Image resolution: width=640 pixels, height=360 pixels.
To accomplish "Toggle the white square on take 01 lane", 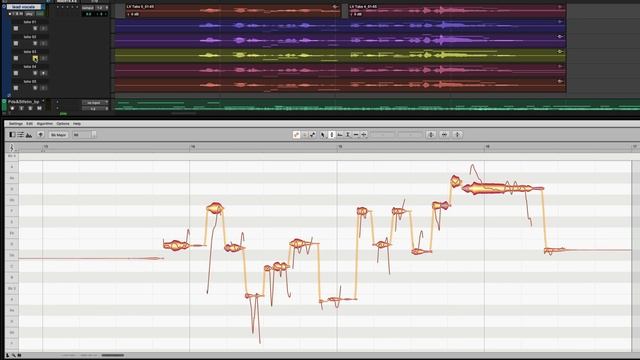I will tap(16, 29).
